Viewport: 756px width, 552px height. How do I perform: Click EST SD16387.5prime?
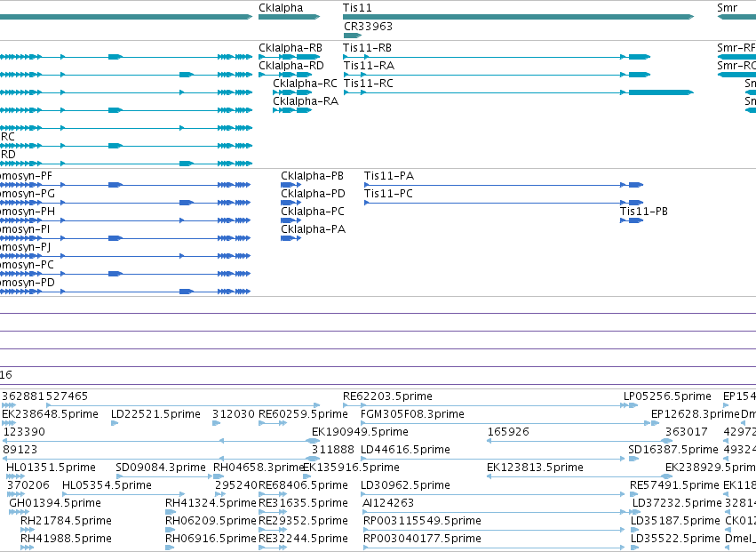(634, 459)
